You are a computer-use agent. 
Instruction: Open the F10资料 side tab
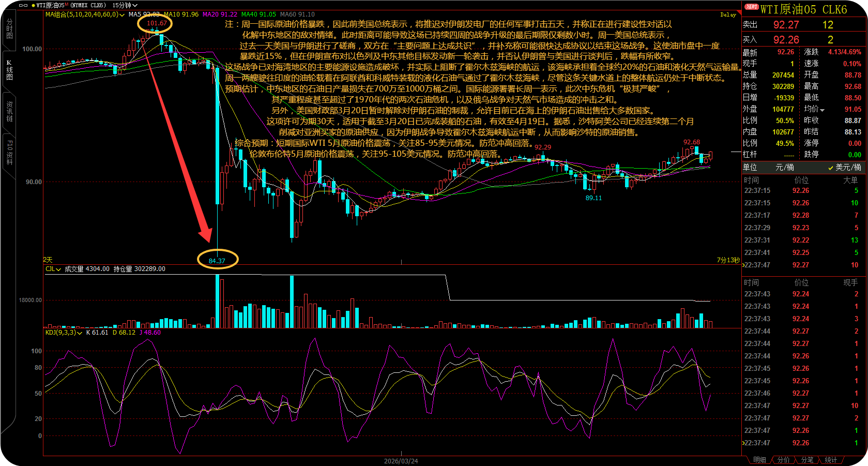(x=9, y=153)
